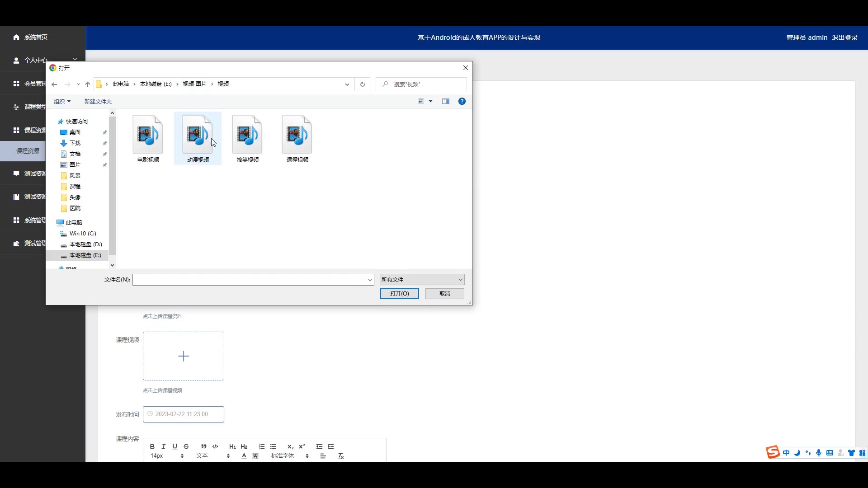The height and width of the screenshot is (488, 868).
Task: Toggle underline formatting in editor
Action: tap(175, 446)
